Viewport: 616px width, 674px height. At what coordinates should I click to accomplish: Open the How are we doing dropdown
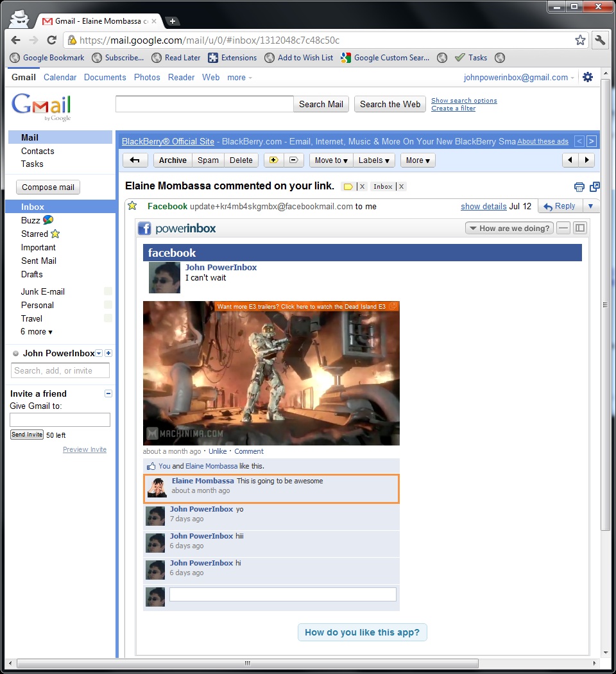[x=509, y=229]
